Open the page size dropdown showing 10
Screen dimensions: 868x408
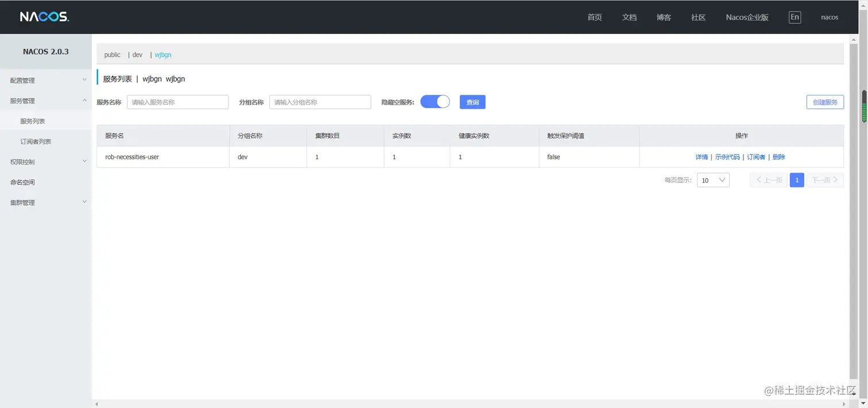tap(713, 180)
